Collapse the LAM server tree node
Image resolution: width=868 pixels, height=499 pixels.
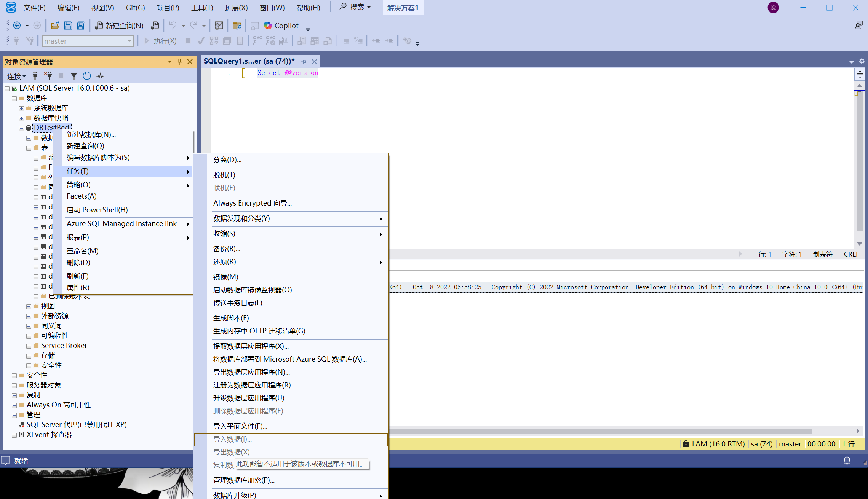pos(7,89)
